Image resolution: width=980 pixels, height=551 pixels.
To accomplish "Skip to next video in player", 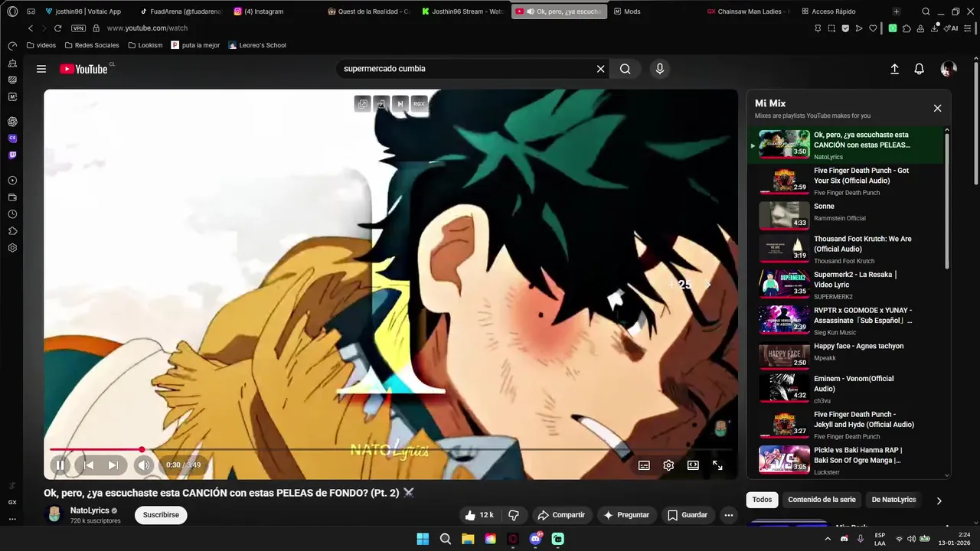I will click(113, 465).
